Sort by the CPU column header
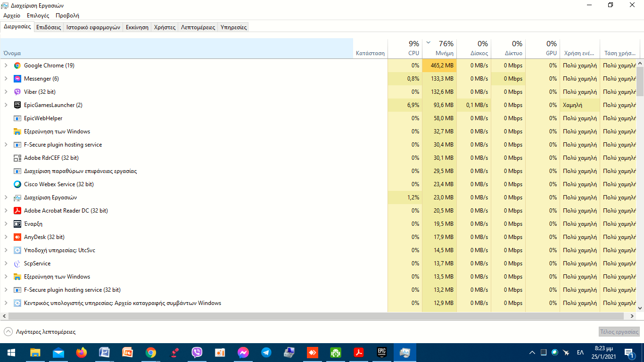644x362 pixels. pyautogui.click(x=405, y=48)
